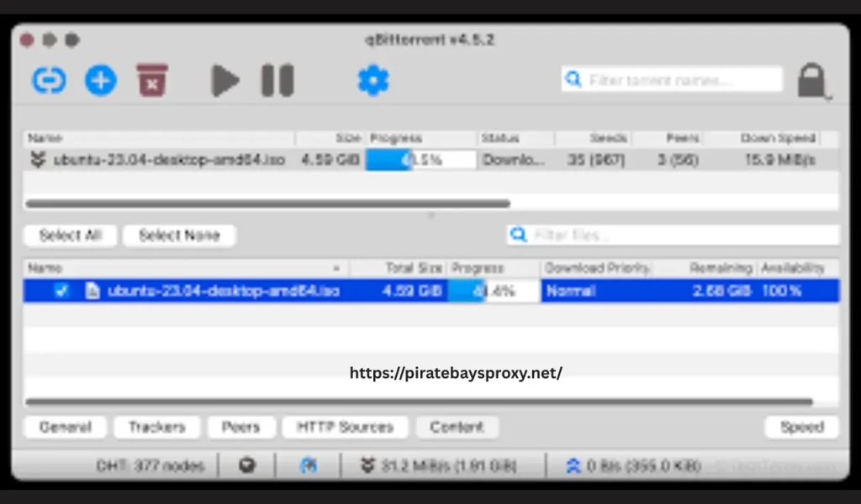Click the lock UI padlock icon
Viewport: 861px width, 504px height.
tap(811, 81)
